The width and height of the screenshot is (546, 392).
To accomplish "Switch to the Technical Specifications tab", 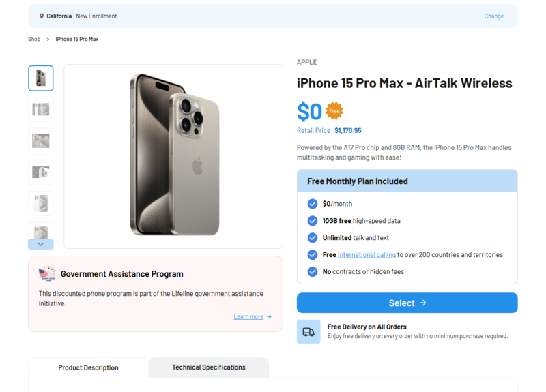I will point(208,367).
